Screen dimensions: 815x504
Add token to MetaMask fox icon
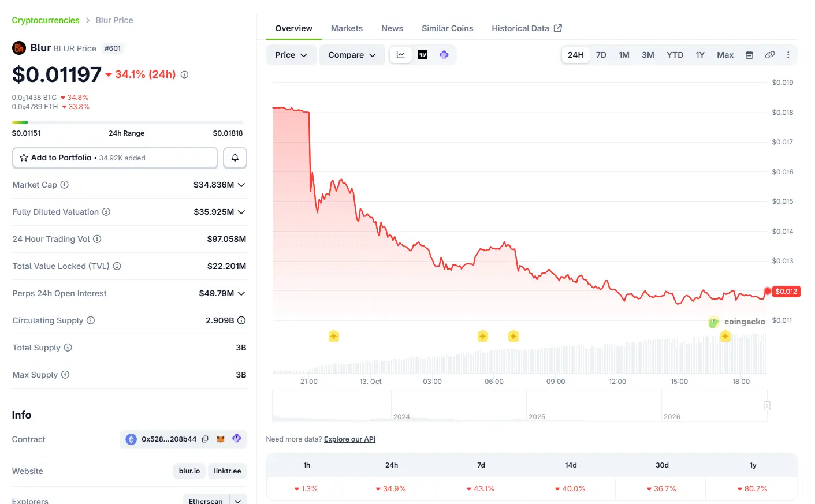(x=221, y=439)
